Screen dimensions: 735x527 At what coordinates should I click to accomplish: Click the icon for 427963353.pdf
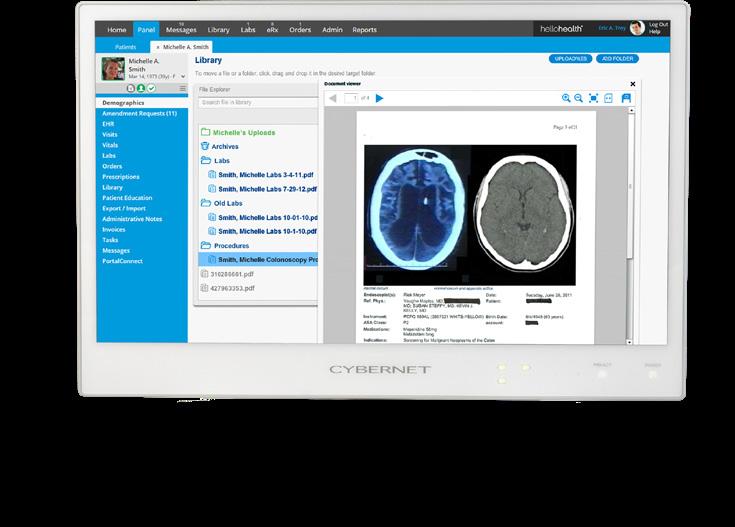204,288
